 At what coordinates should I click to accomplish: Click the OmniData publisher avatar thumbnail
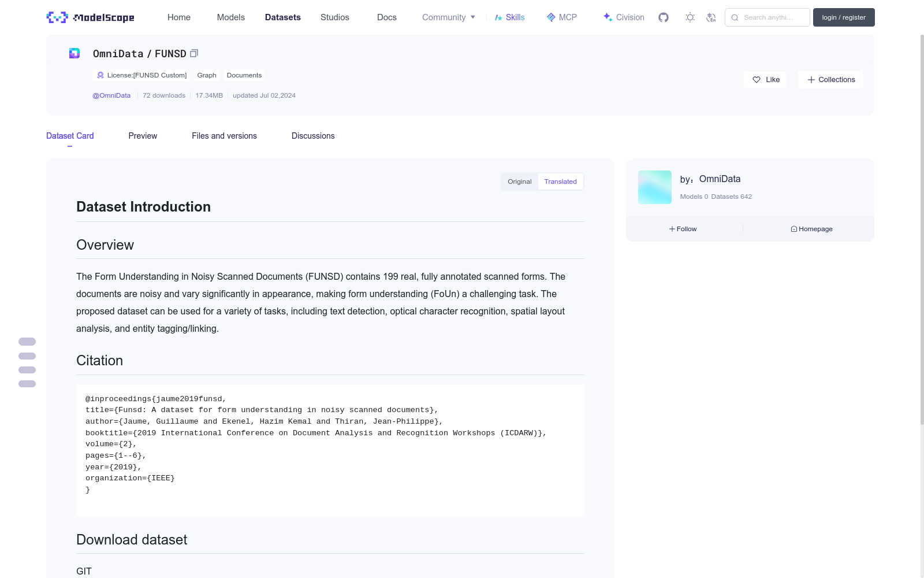tap(655, 187)
